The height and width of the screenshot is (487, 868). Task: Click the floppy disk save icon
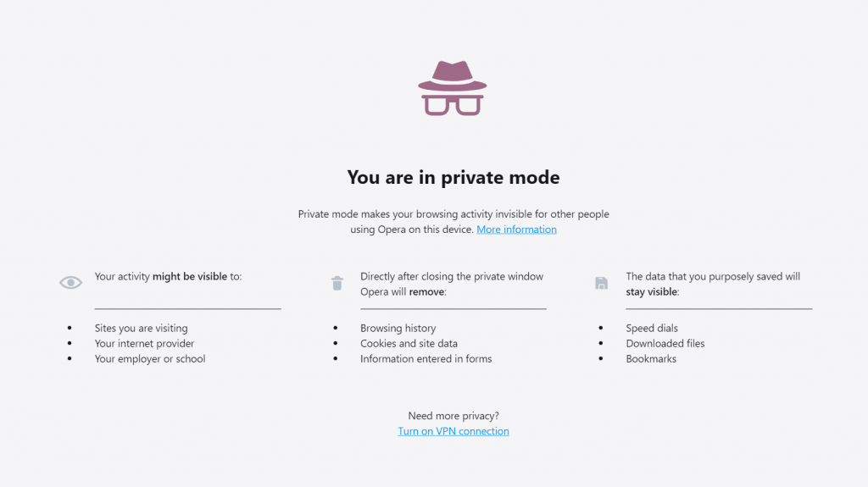pyautogui.click(x=601, y=284)
